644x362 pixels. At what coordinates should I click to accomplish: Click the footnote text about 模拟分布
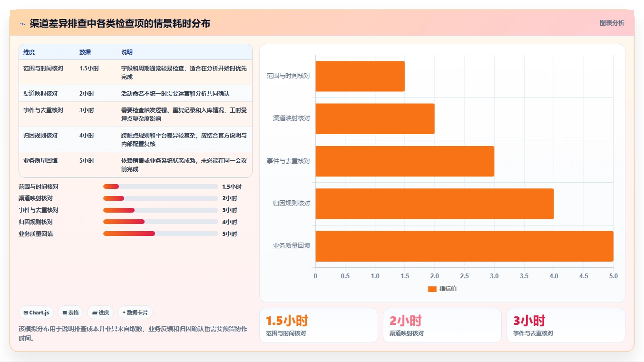click(x=133, y=333)
